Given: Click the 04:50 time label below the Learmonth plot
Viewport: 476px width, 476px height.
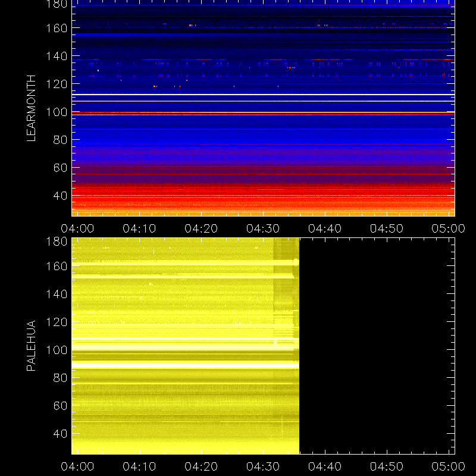Looking at the screenshot, I should [387, 228].
